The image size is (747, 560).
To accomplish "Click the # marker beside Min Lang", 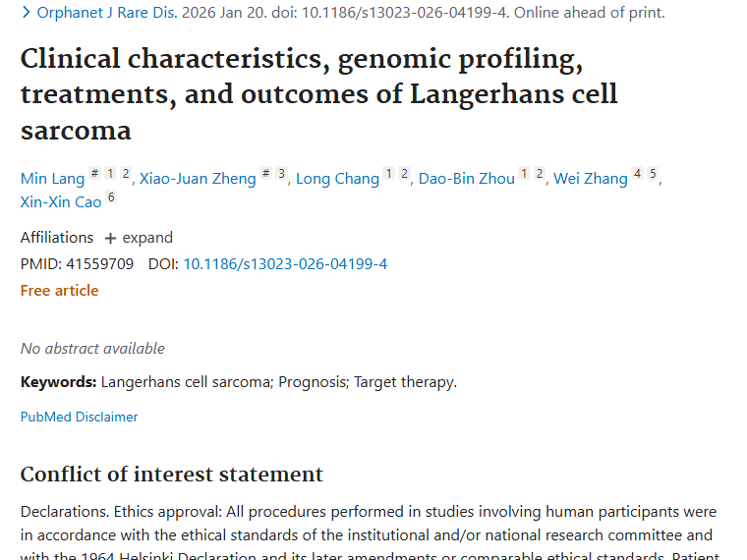I will 94,174.
